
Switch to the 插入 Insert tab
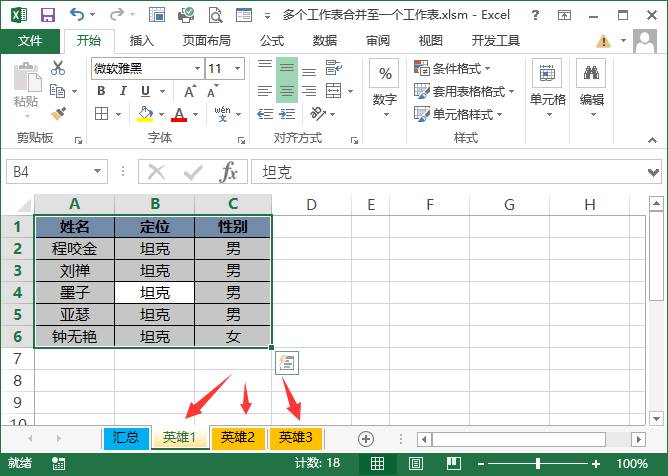141,41
